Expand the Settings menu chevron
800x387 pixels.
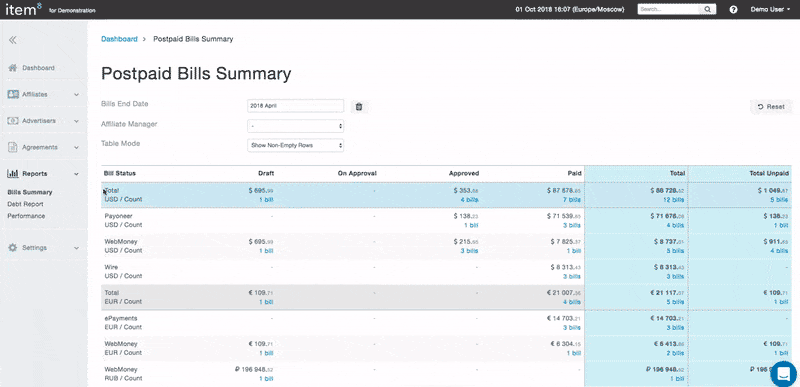coord(77,248)
